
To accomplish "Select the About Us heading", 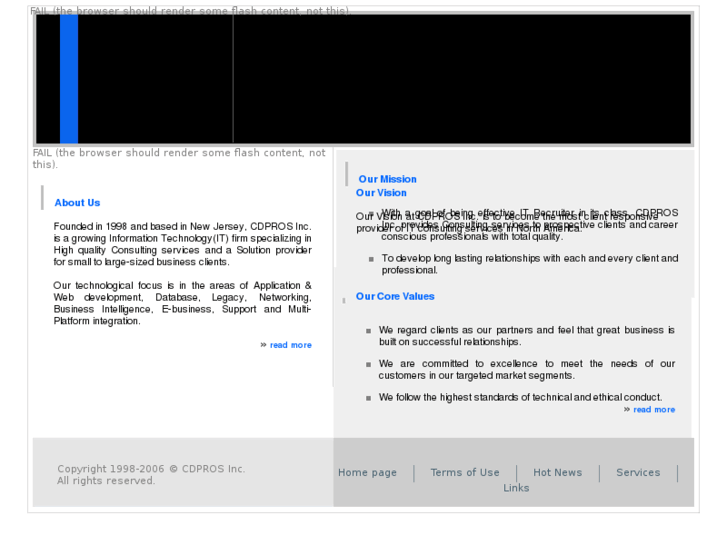I will click(77, 203).
